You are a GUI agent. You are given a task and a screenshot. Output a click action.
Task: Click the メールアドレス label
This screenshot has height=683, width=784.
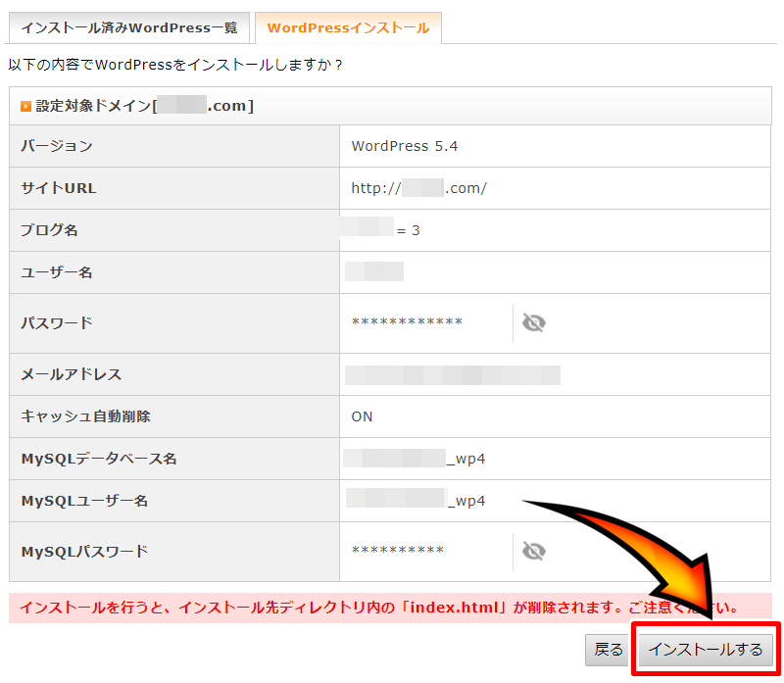(x=71, y=374)
